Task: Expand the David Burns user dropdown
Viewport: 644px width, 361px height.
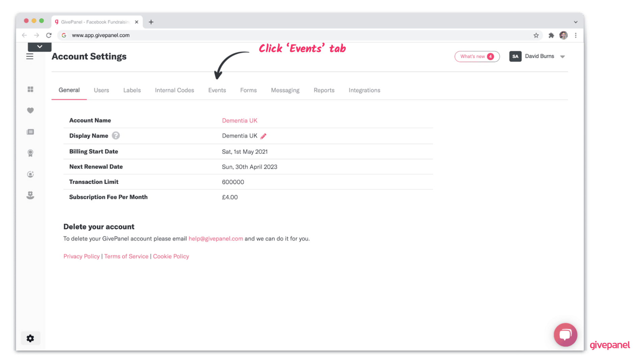Action: [562, 57]
